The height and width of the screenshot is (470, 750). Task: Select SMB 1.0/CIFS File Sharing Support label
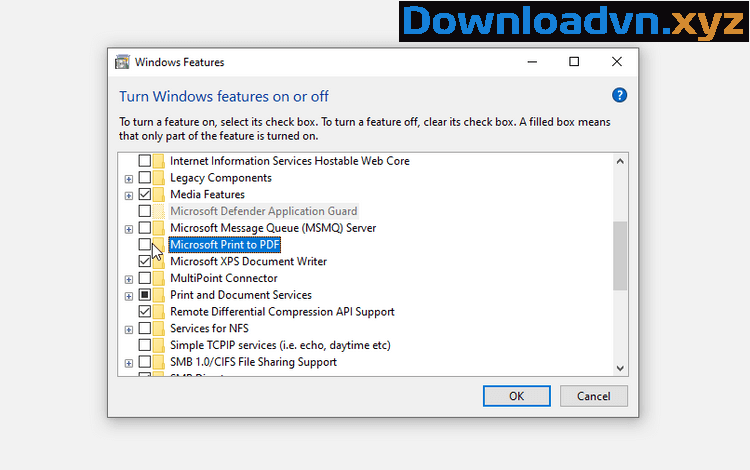pyautogui.click(x=254, y=362)
